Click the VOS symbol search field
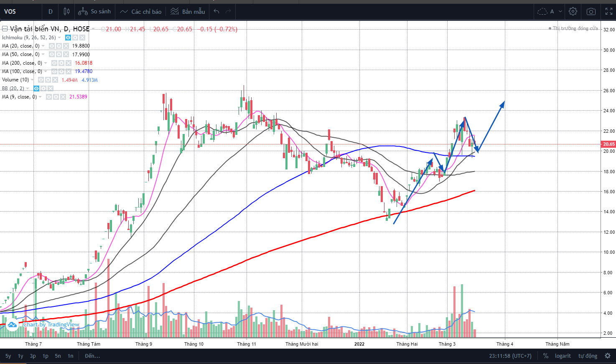The image size is (616, 364). click(21, 11)
